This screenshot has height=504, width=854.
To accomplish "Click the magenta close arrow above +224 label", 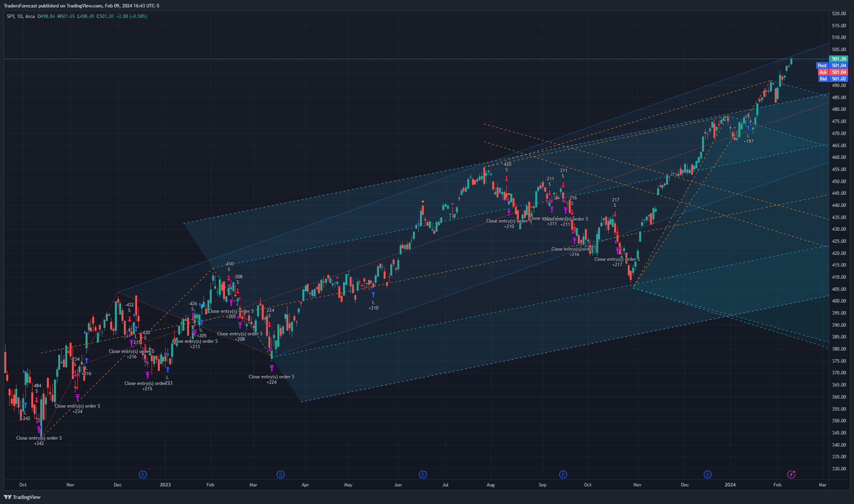I will tap(272, 368).
